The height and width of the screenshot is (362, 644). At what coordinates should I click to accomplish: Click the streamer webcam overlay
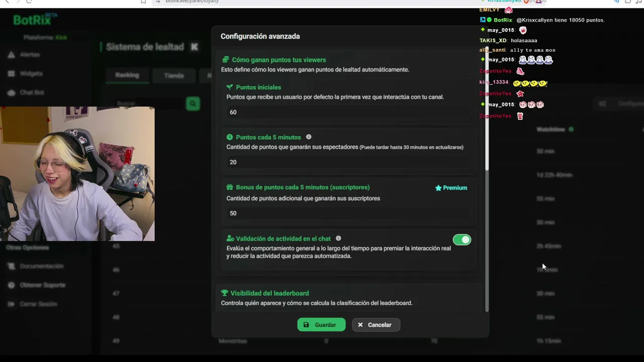click(77, 174)
